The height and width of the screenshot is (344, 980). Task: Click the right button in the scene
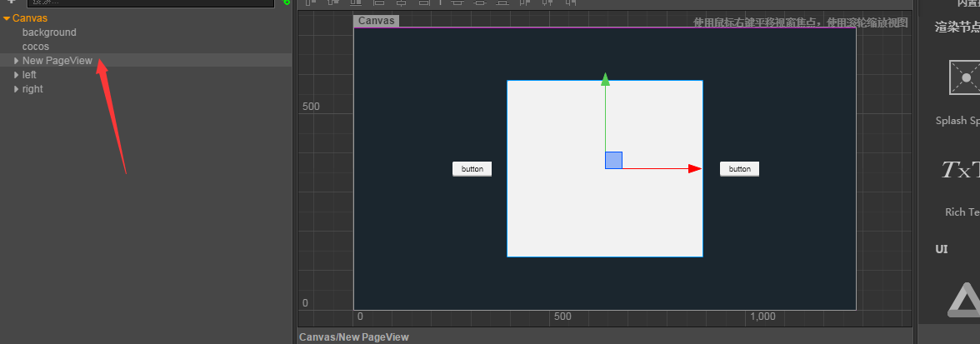739,168
